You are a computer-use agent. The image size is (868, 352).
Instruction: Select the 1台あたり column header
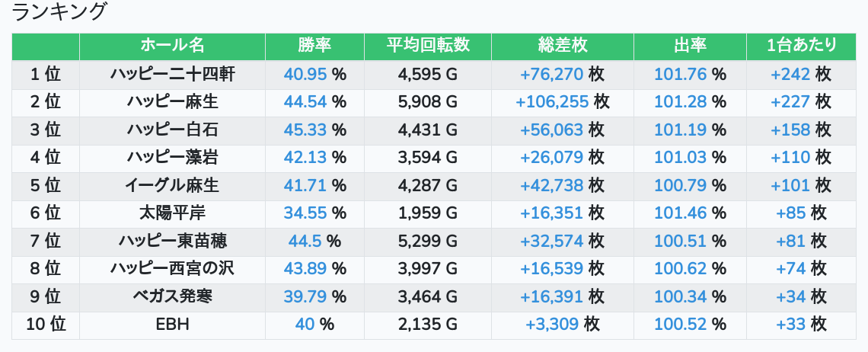tap(801, 46)
